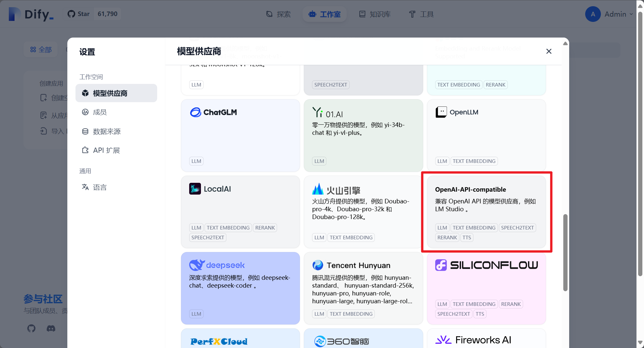Switch to the 工作室 tab
This screenshot has width=644, height=348.
(324, 14)
